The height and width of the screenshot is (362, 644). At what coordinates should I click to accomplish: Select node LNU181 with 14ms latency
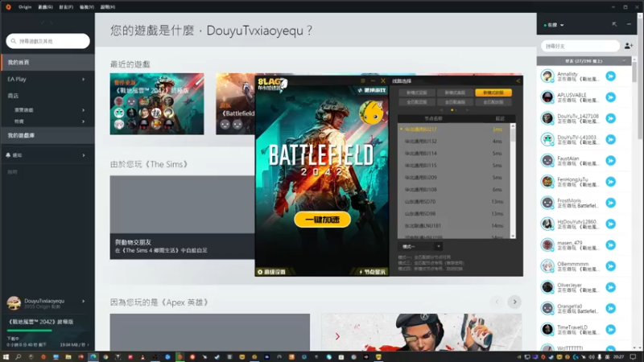click(x=454, y=226)
